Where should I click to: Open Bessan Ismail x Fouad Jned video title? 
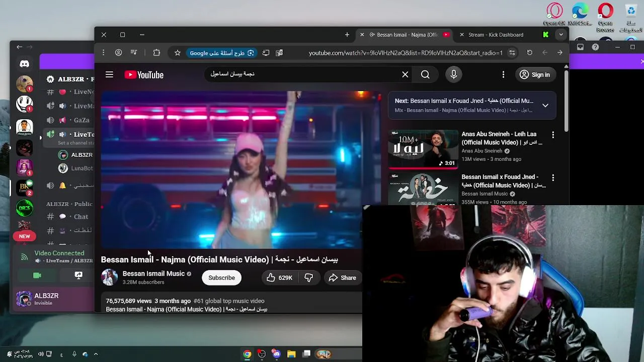pos(503,181)
